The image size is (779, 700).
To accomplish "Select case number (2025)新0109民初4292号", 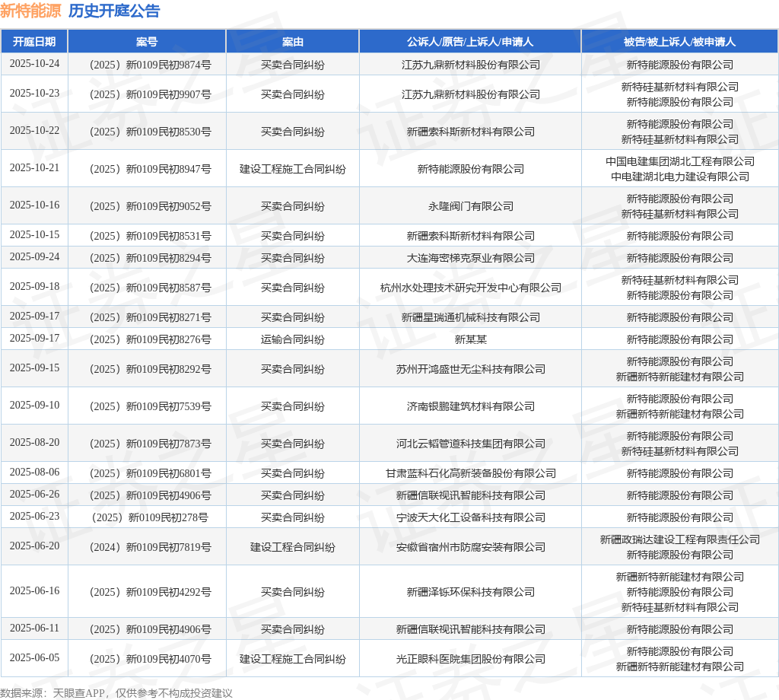I will (151, 592).
